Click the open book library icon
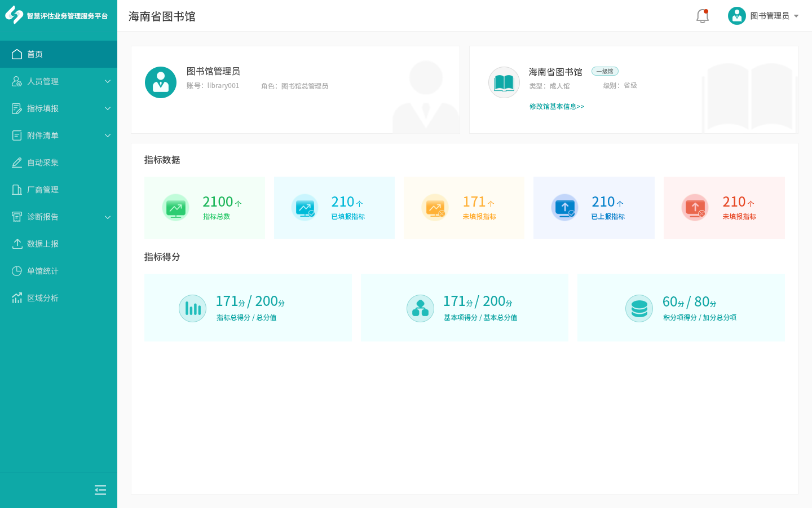 (x=504, y=82)
